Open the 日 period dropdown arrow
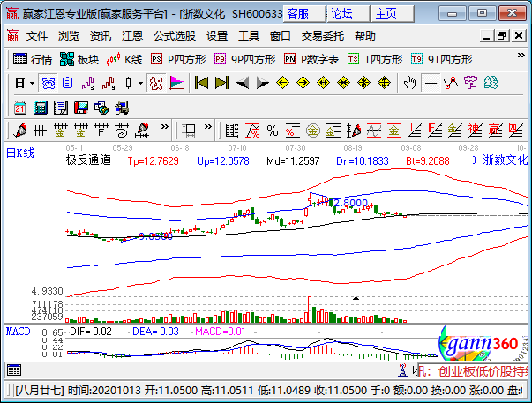This screenshot has height=403, width=532. (x=33, y=83)
